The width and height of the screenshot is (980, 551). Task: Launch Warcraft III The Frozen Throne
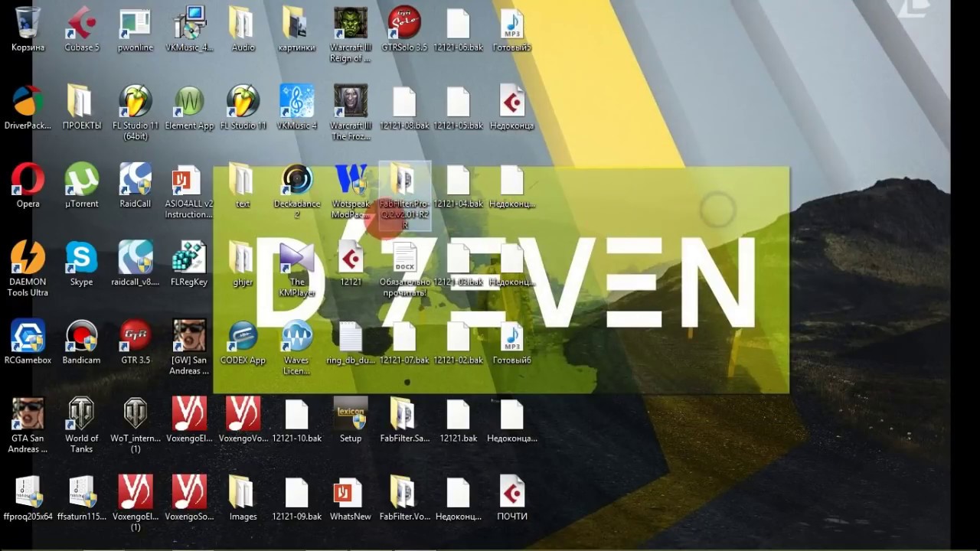click(x=351, y=112)
